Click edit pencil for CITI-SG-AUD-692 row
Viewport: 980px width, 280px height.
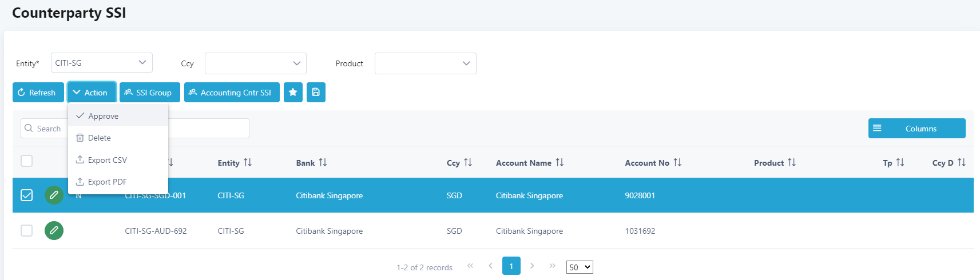[54, 231]
